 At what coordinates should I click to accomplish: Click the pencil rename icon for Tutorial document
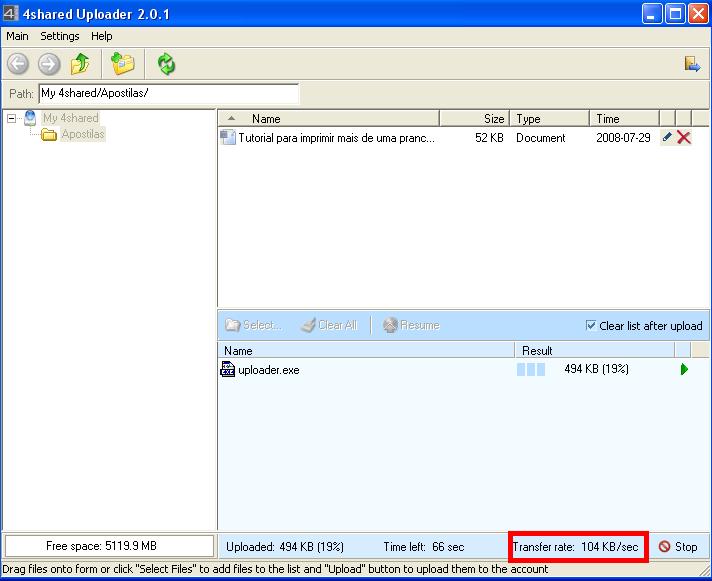[667, 137]
